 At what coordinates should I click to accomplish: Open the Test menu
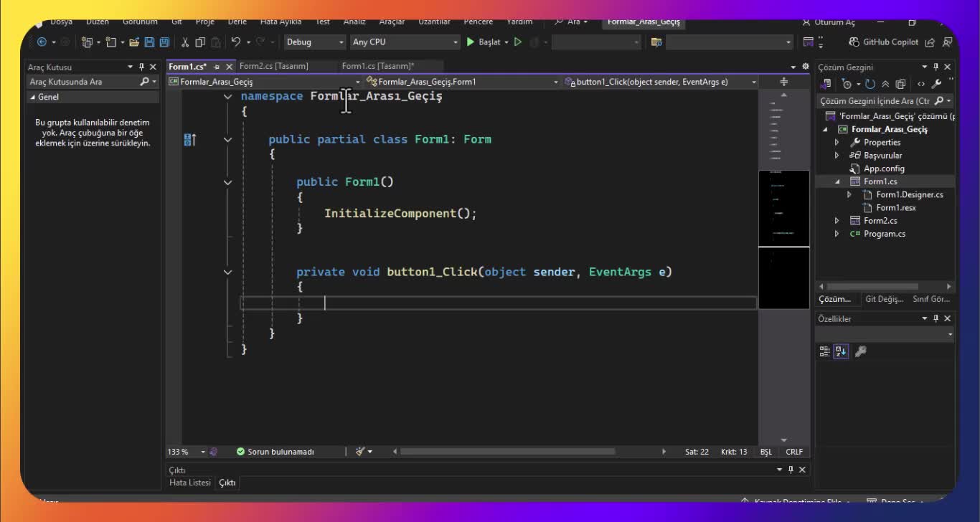(323, 22)
